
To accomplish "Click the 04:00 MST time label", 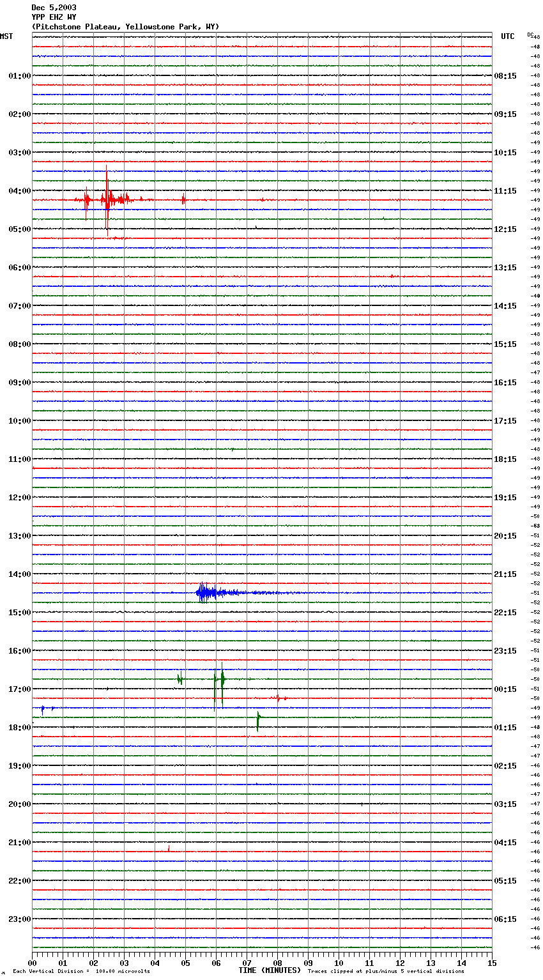I will [x=19, y=191].
